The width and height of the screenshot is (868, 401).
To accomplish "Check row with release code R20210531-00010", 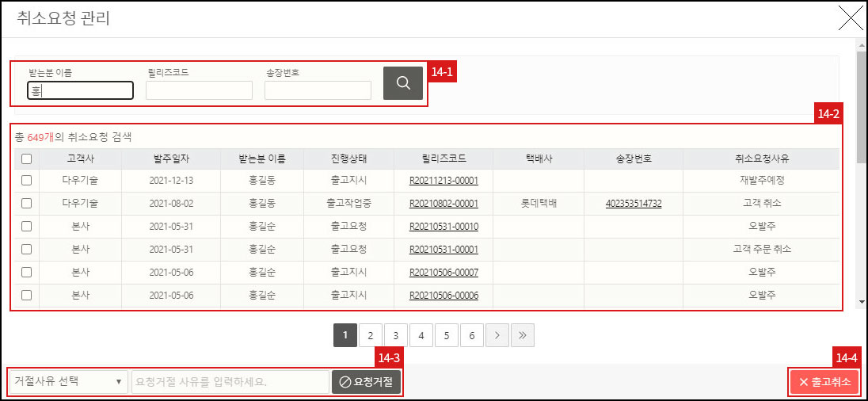I will tap(27, 226).
